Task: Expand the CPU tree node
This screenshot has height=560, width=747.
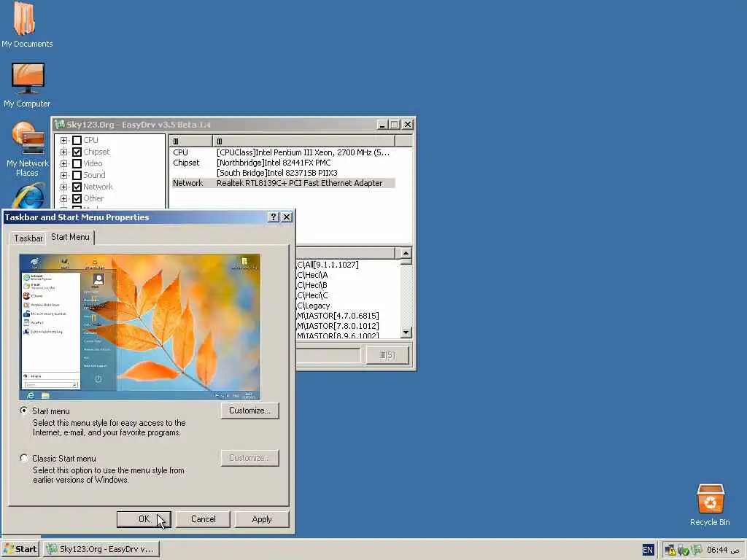Action: click(64, 141)
